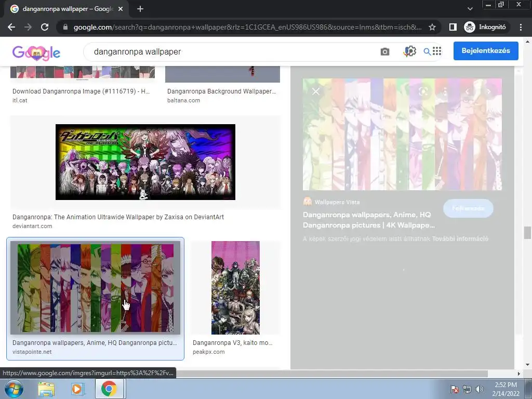Open the volume speaker tray icon

coord(479,389)
